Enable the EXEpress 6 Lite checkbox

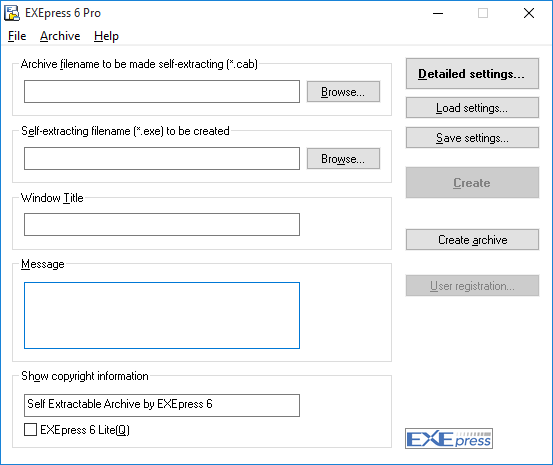30,429
